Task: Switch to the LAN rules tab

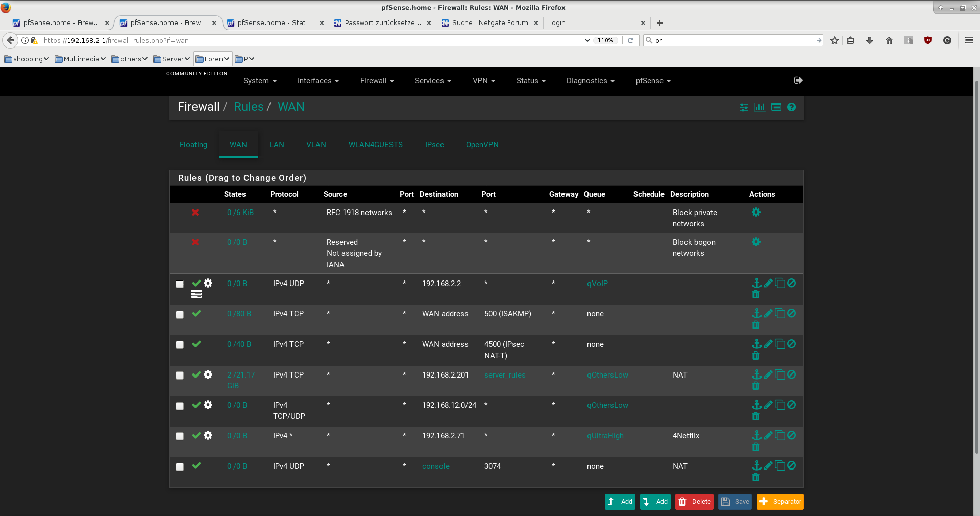Action: point(277,145)
